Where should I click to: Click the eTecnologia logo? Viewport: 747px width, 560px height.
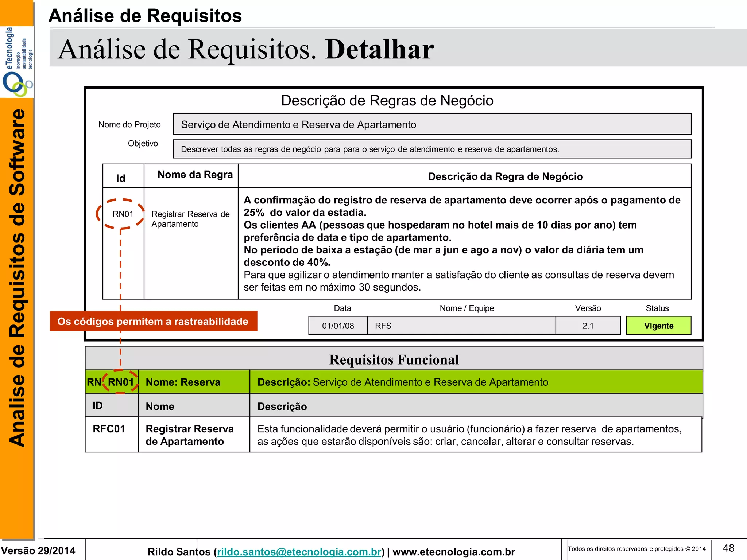pos(17,62)
